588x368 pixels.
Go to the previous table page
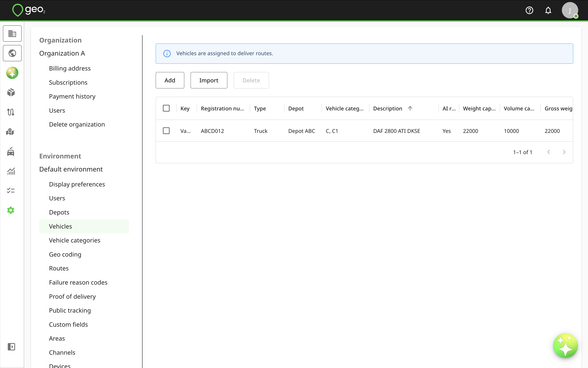click(549, 152)
